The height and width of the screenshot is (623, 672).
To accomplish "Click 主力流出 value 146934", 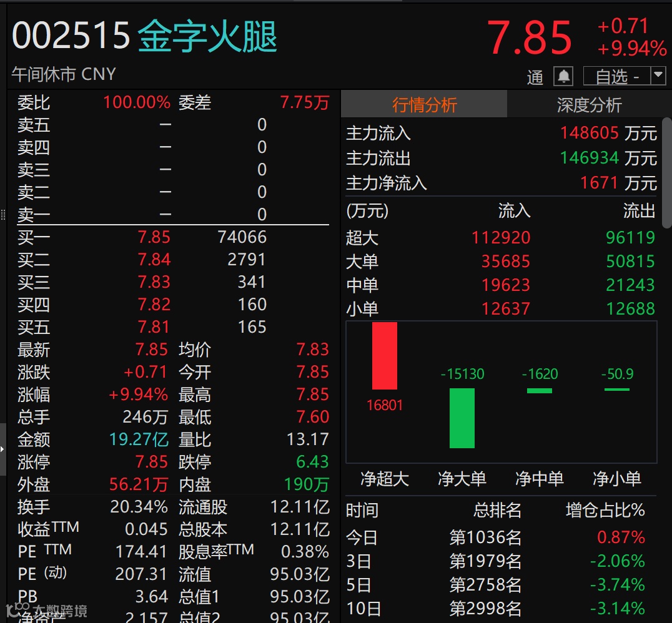I will (x=590, y=158).
